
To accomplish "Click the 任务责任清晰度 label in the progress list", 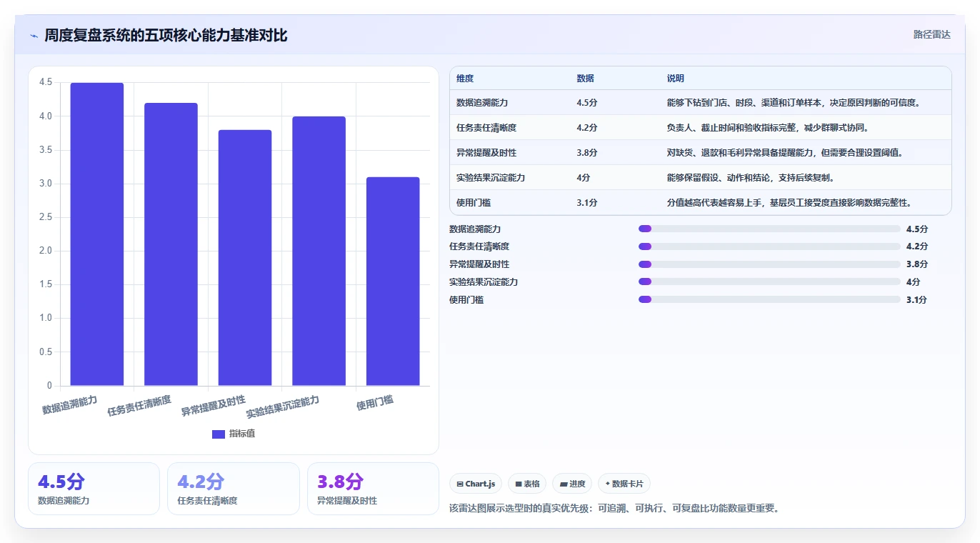I will point(479,246).
